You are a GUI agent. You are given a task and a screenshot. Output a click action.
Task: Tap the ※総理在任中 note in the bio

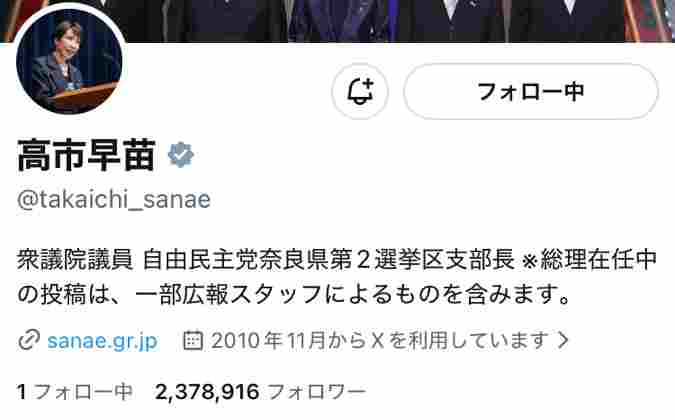589,260
